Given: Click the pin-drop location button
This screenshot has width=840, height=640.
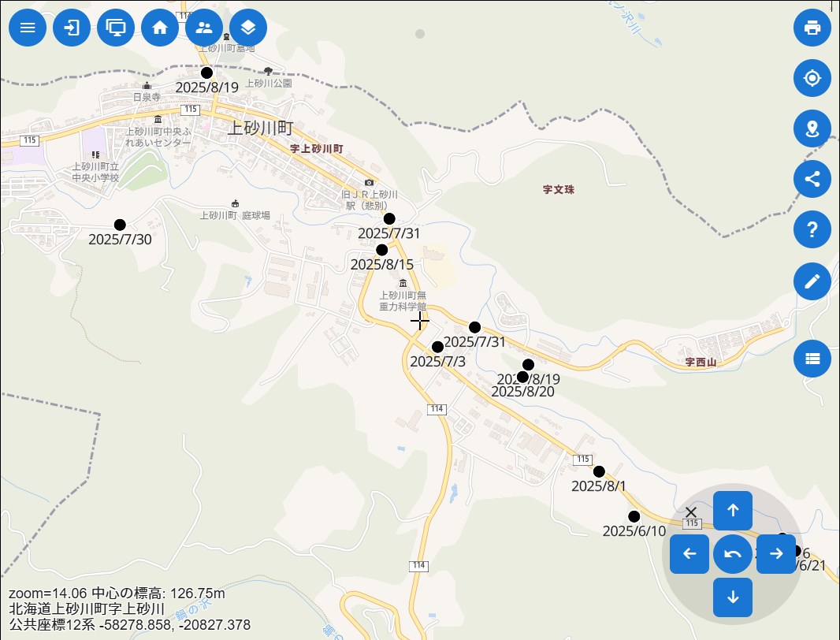Looking at the screenshot, I should [812, 128].
